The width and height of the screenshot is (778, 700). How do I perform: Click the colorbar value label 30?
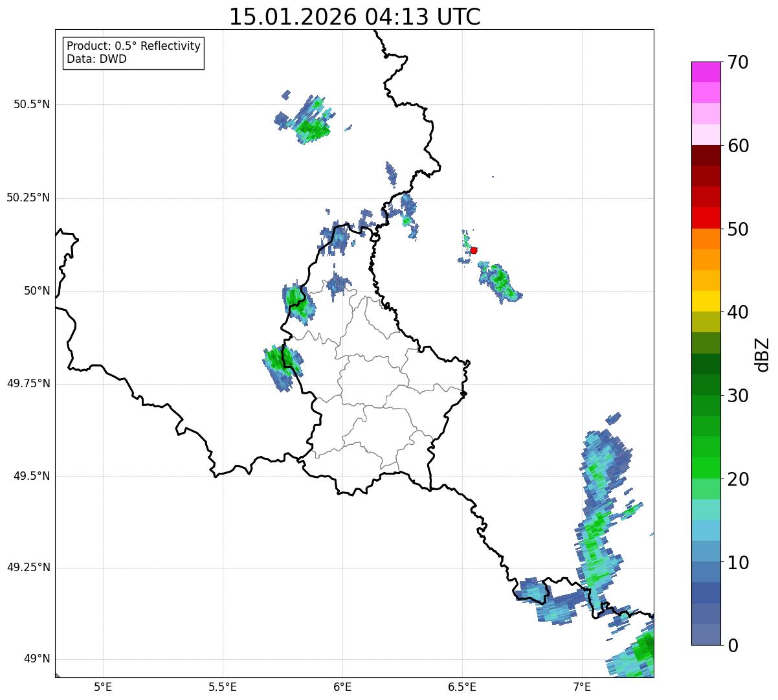(x=738, y=396)
